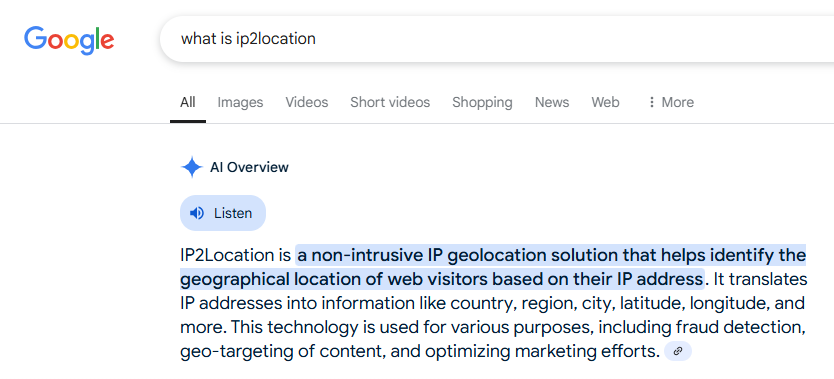This screenshot has height=379, width=834.
Task: Click the AI Overview heading label
Action: click(249, 167)
